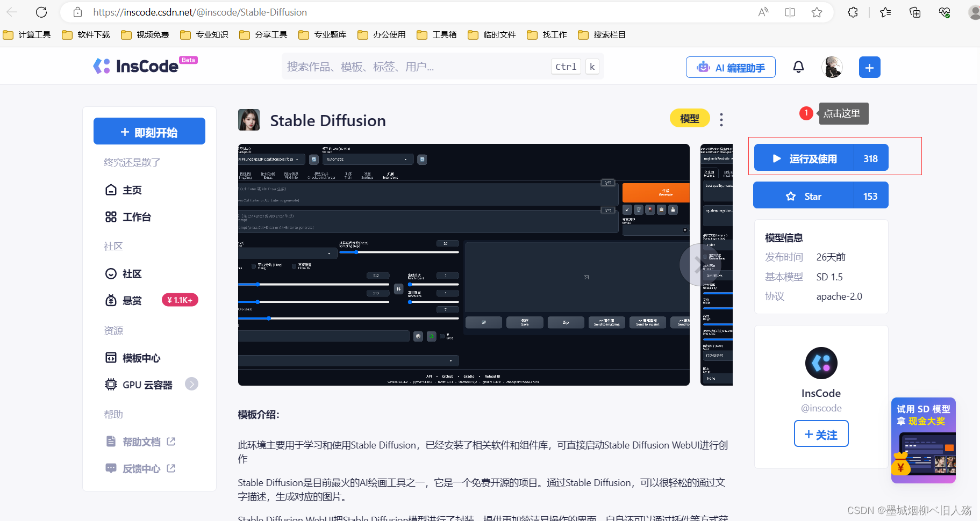
Task: Bookmark this page with the star icon
Action: pyautogui.click(x=817, y=12)
